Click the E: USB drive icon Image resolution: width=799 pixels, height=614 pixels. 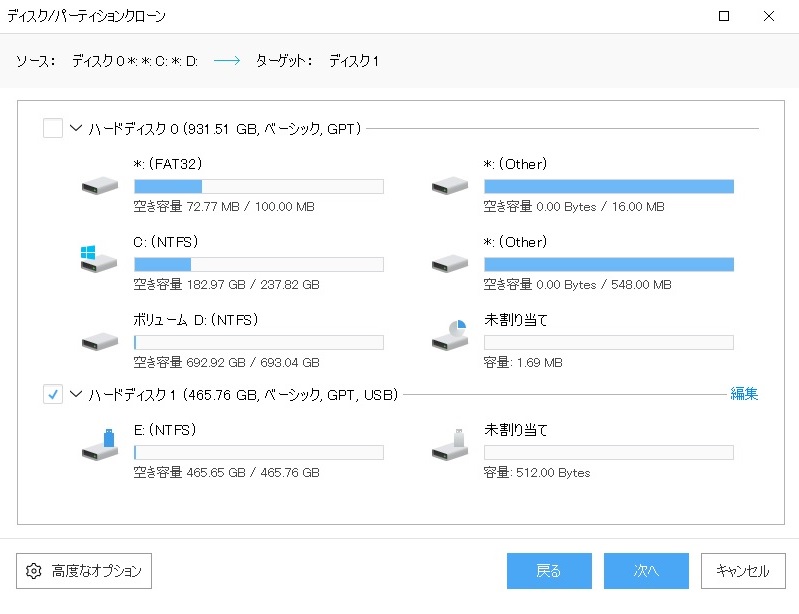pos(100,446)
